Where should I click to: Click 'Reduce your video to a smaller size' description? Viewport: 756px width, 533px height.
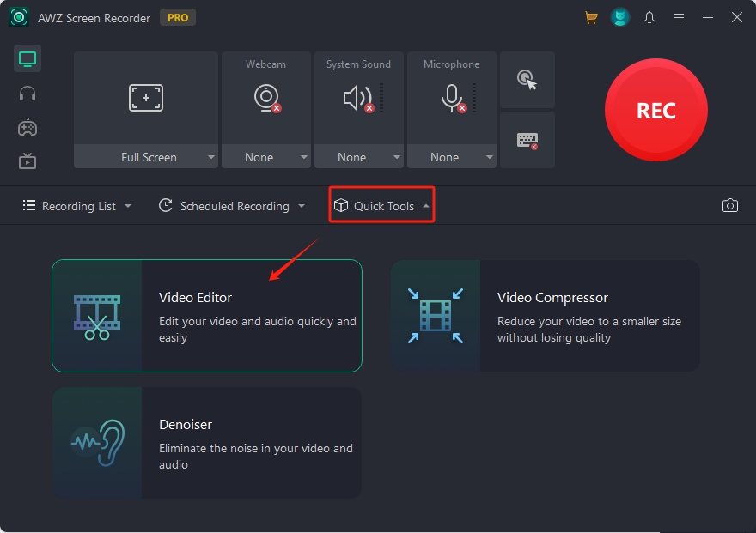pyautogui.click(x=589, y=330)
